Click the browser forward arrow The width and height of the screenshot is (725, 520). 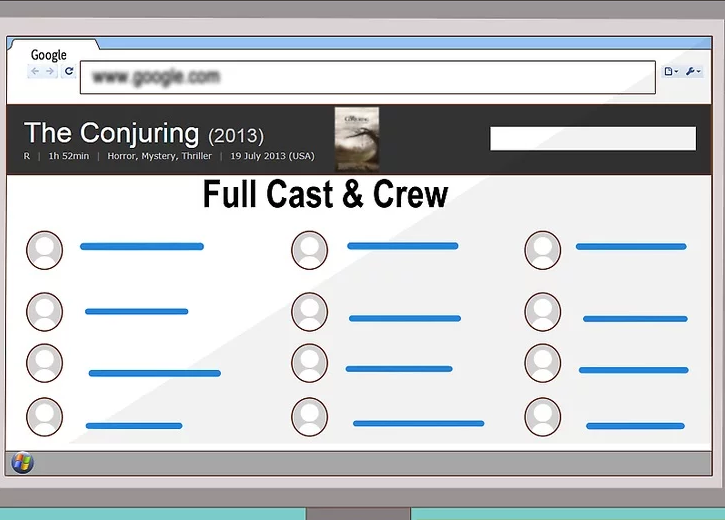click(x=50, y=72)
